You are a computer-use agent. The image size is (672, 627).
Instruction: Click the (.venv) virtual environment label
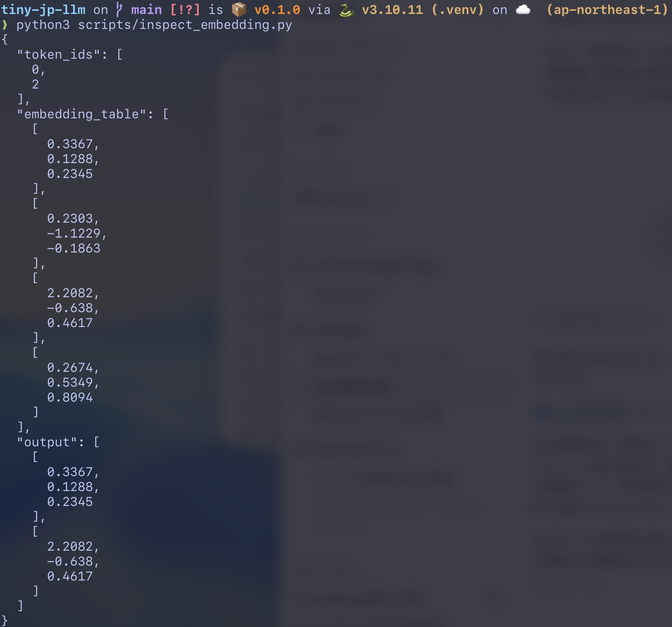(x=457, y=9)
